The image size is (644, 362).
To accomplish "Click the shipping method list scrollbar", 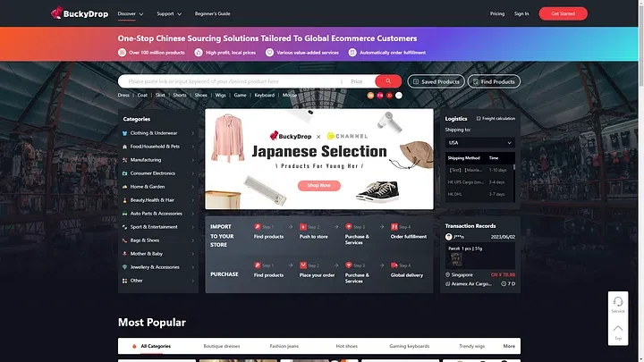I will pos(513,167).
